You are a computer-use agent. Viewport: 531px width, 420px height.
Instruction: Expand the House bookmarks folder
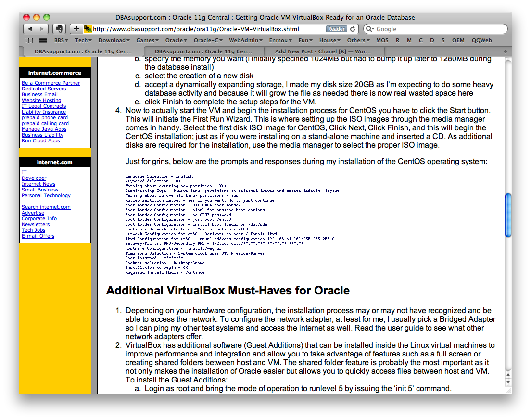(x=329, y=40)
